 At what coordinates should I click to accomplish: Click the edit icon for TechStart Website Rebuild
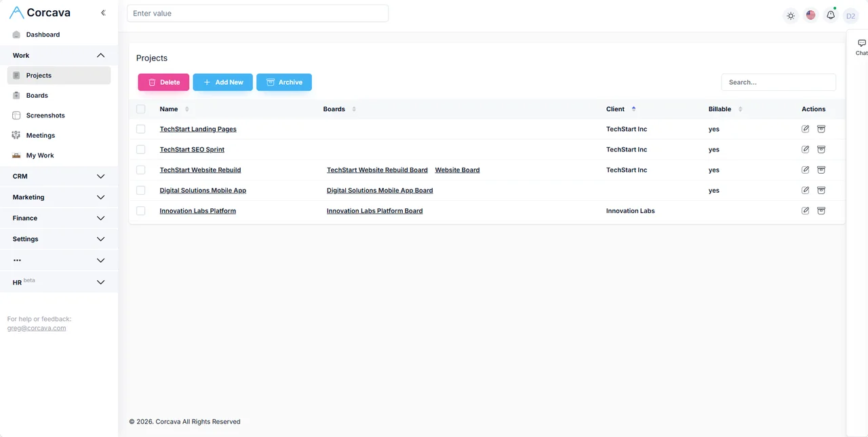click(x=805, y=170)
